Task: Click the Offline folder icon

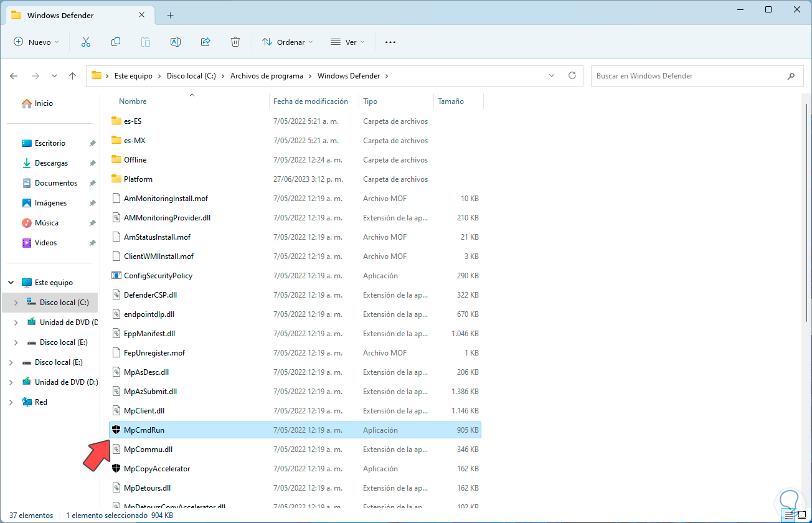Action: tap(116, 159)
